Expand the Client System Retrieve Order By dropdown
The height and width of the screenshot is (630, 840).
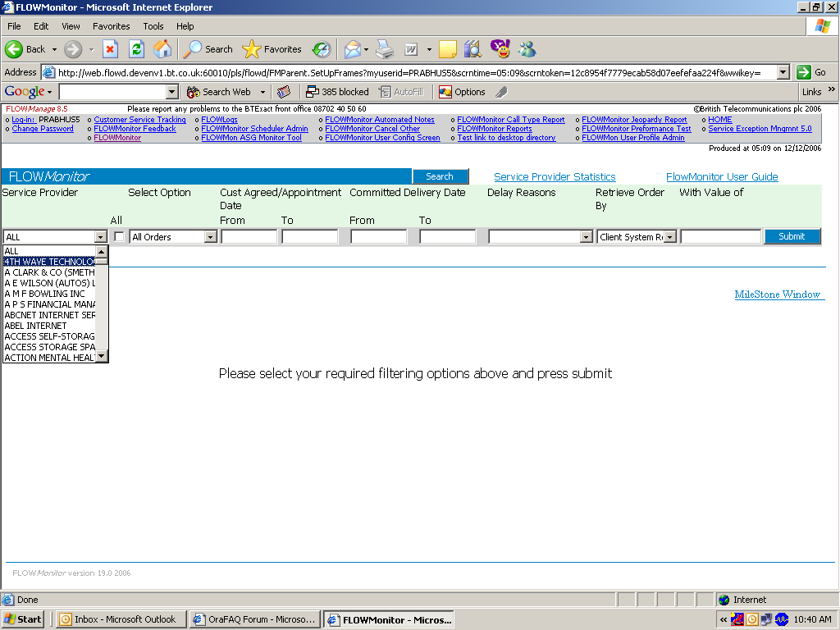[670, 237]
